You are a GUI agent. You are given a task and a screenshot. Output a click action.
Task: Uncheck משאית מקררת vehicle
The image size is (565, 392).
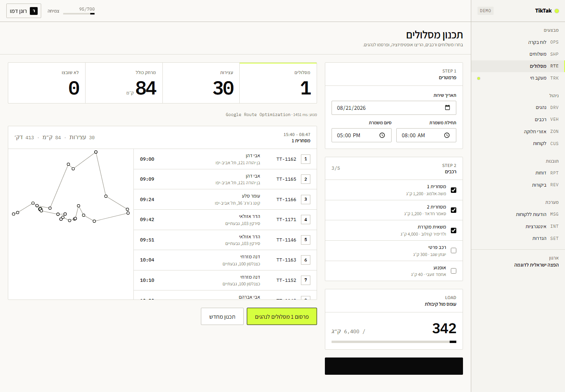454,230
